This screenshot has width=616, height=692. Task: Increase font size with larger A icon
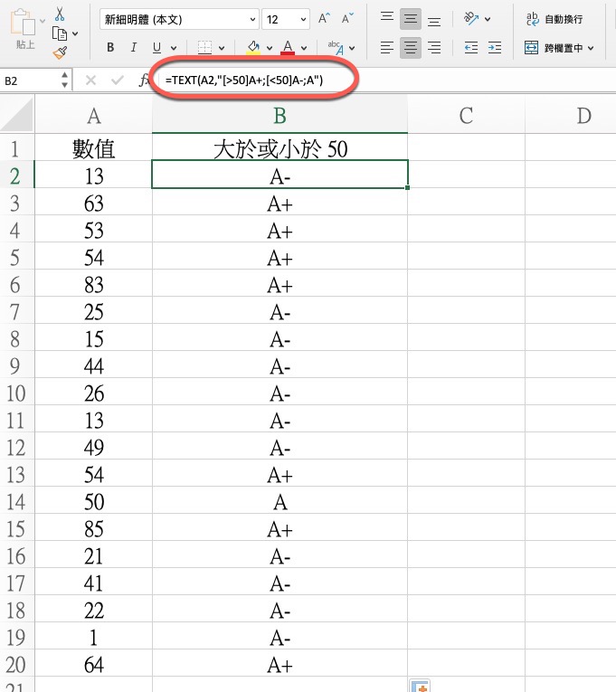[x=325, y=18]
